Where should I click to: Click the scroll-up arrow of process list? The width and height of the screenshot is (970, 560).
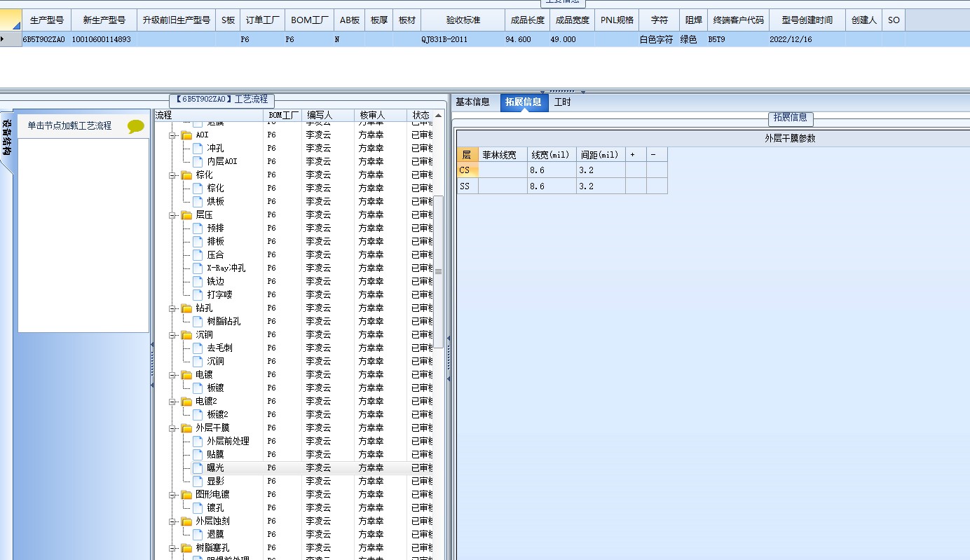point(439,116)
